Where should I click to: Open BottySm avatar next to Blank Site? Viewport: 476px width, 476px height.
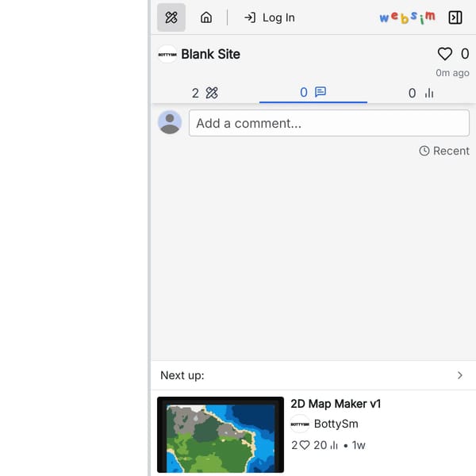click(167, 54)
